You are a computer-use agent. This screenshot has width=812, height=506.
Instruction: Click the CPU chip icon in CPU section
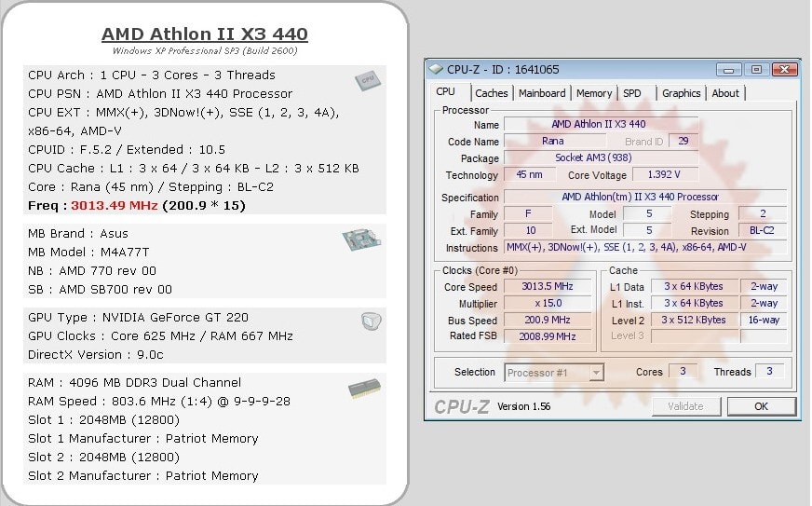368,80
